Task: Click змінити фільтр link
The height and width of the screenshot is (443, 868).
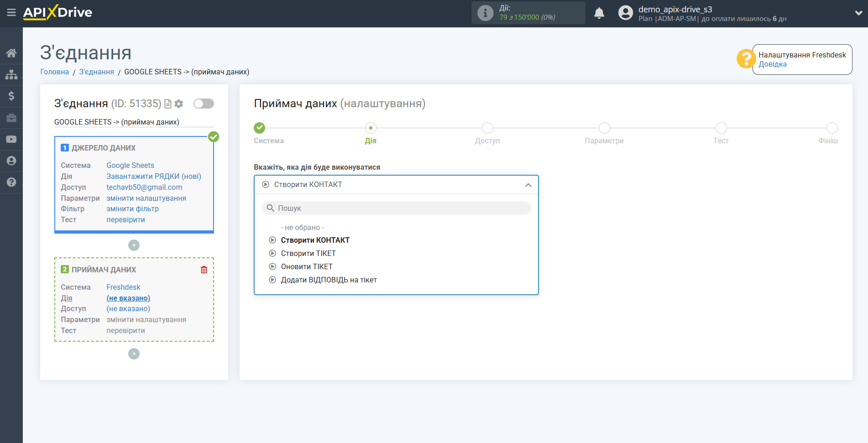Action: [x=133, y=209]
